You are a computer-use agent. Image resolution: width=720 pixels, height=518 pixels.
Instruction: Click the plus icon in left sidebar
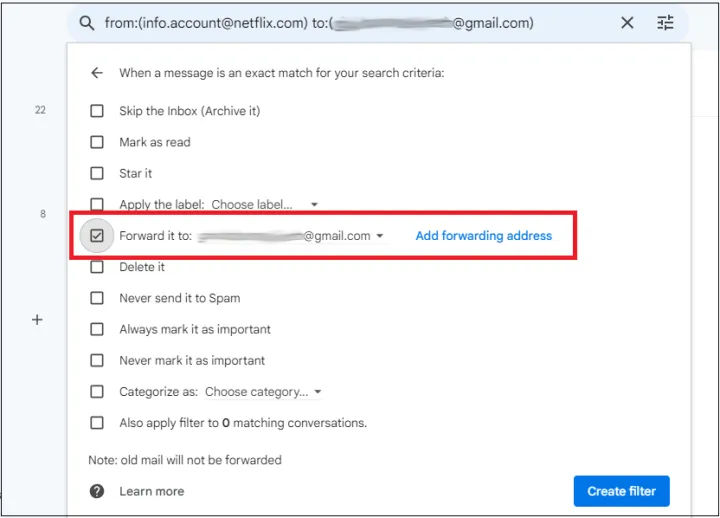click(37, 320)
